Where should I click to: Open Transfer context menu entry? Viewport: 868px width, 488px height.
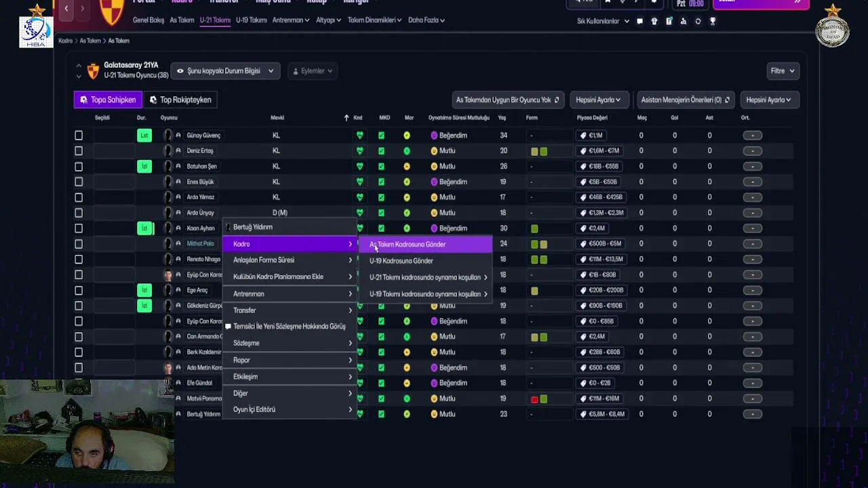click(290, 310)
